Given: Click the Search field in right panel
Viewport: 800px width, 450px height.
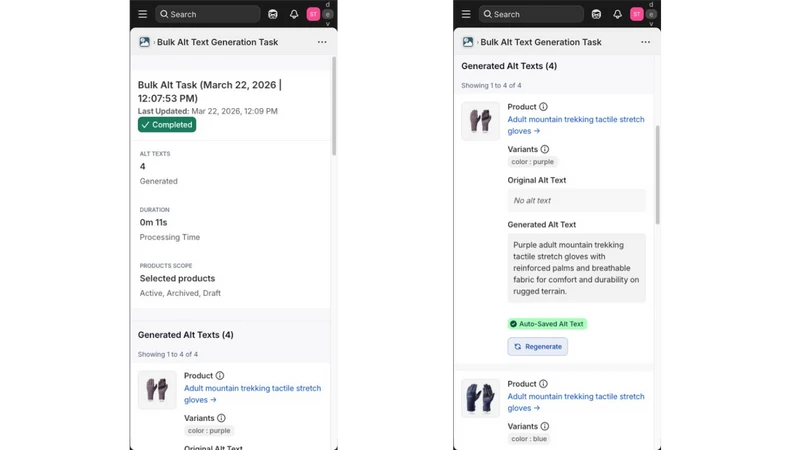Looking at the screenshot, I should coord(531,14).
